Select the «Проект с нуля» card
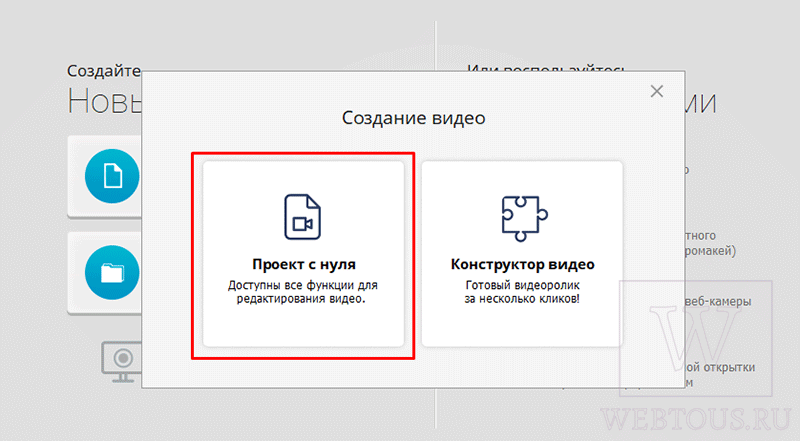Viewport: 800px width, 441px height. (x=303, y=254)
